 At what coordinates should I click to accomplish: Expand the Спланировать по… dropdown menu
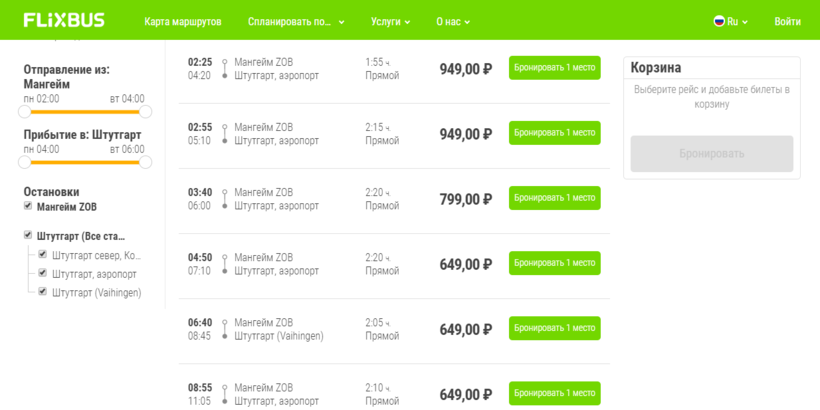pyautogui.click(x=297, y=22)
